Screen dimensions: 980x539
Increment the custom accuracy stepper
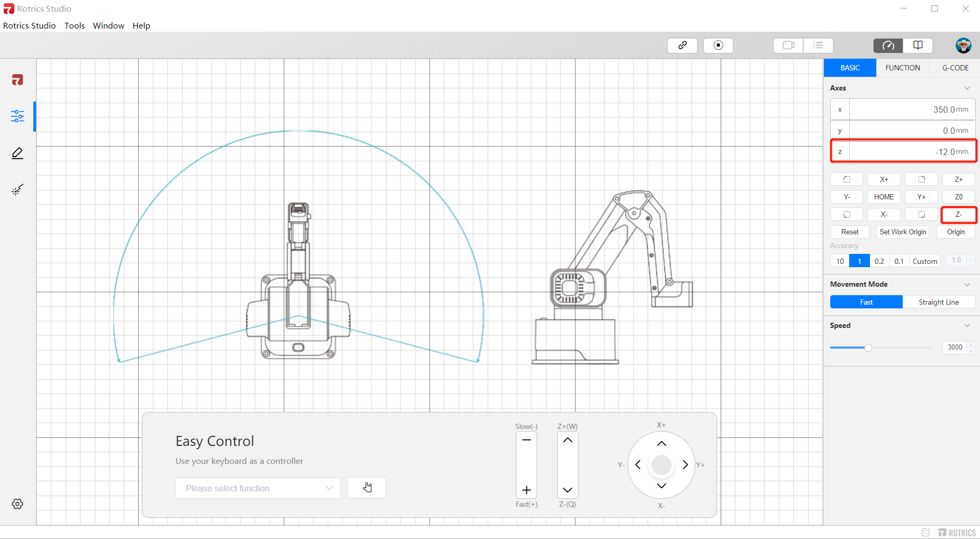tap(971, 258)
